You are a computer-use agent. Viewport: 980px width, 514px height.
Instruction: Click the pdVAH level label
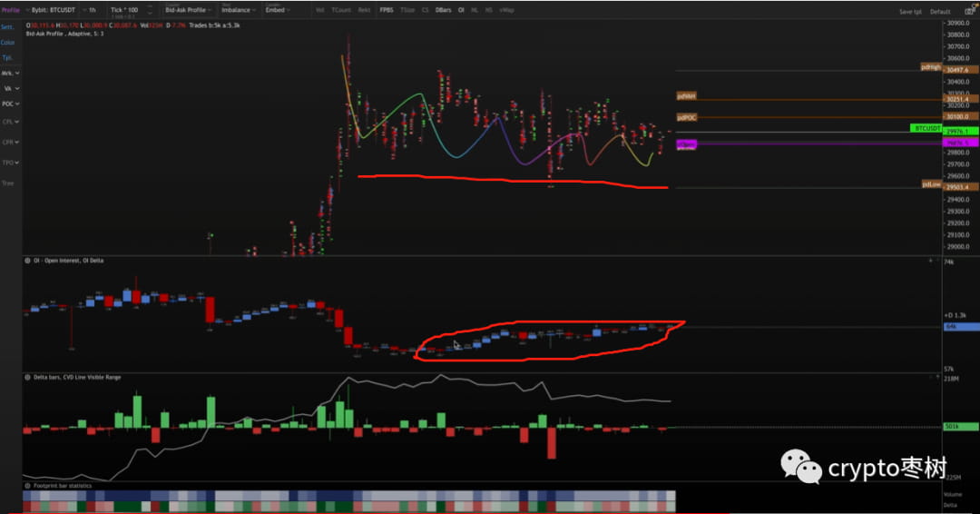[x=686, y=96]
